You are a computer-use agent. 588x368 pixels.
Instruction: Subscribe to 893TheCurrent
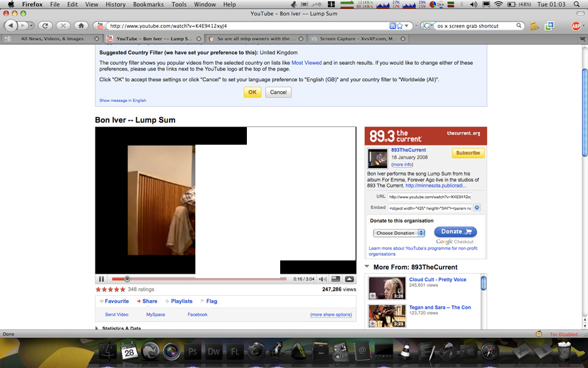click(x=468, y=153)
